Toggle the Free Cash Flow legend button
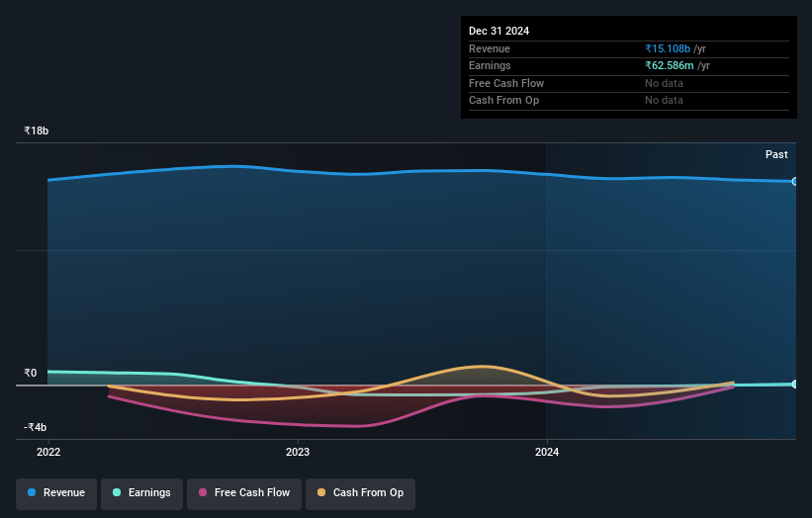Viewport: 812px width, 518px height. (x=244, y=493)
